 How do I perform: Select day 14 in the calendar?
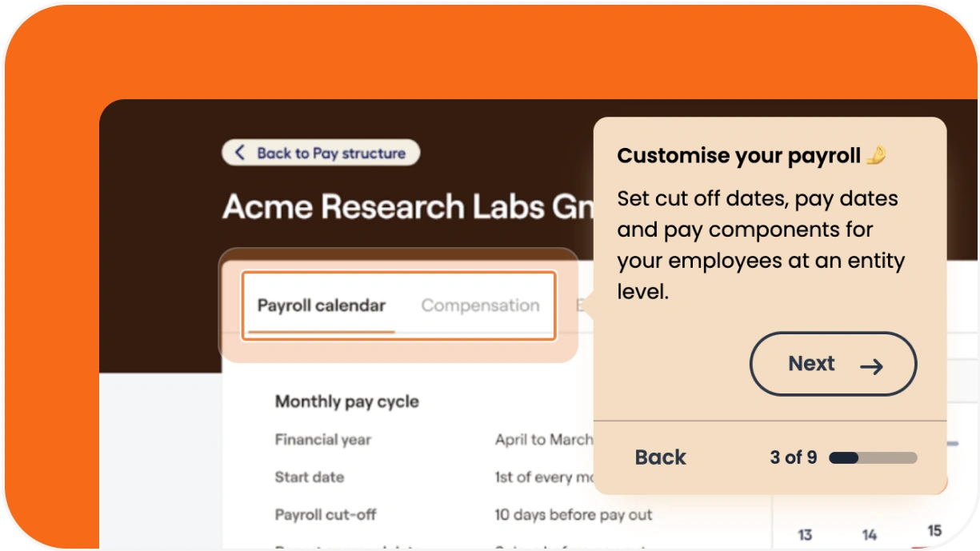pos(869,534)
